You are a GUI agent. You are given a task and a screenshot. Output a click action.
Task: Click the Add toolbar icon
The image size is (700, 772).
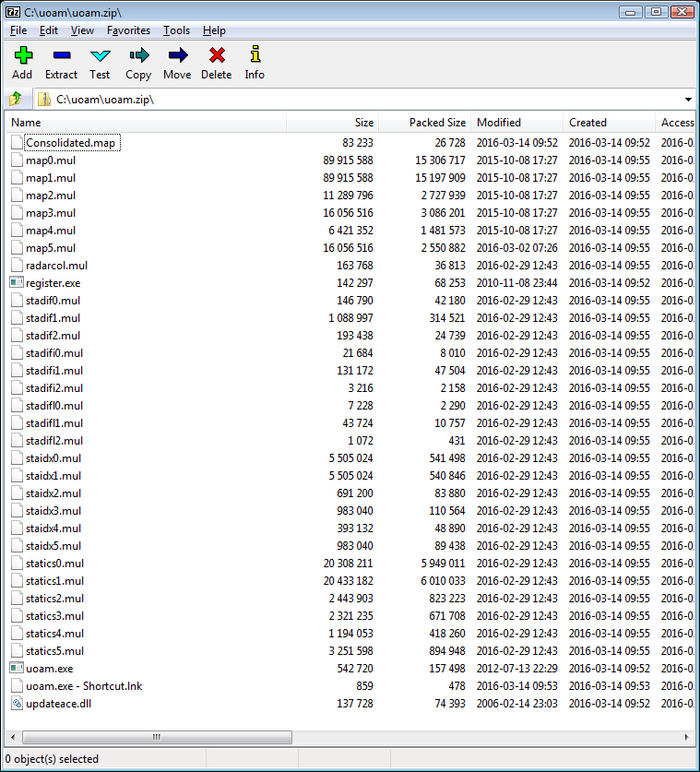(x=23, y=55)
